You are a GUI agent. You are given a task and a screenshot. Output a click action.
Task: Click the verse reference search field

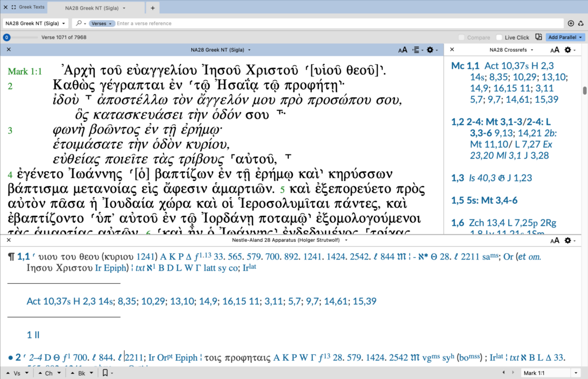[339, 23]
